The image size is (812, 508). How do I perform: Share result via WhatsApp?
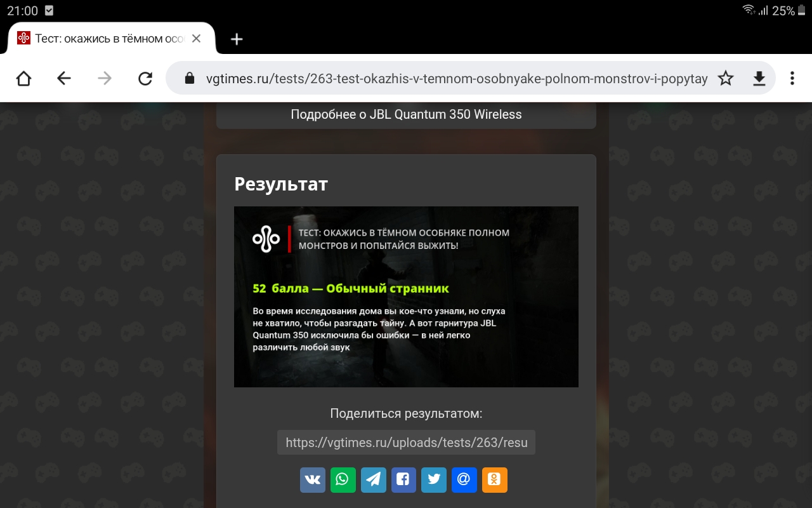click(343, 479)
